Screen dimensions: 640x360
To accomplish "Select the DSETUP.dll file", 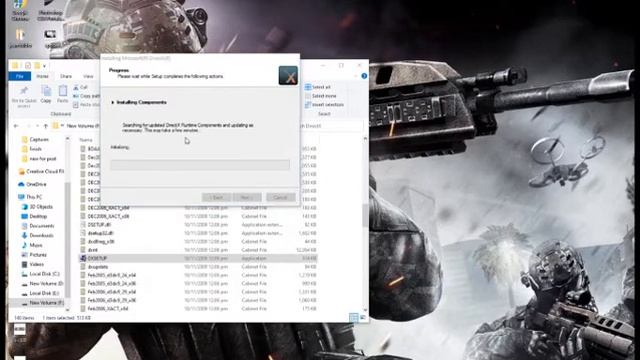I will coord(198,225).
